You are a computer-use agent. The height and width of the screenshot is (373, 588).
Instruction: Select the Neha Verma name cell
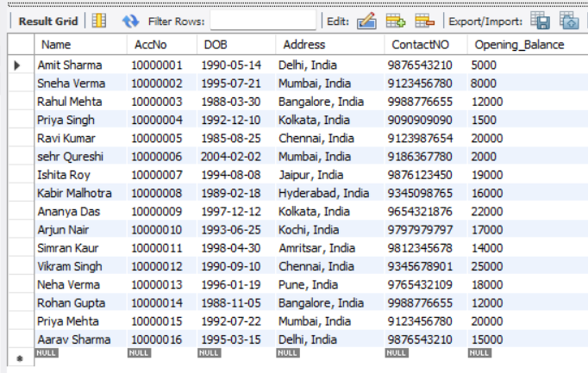click(81, 284)
